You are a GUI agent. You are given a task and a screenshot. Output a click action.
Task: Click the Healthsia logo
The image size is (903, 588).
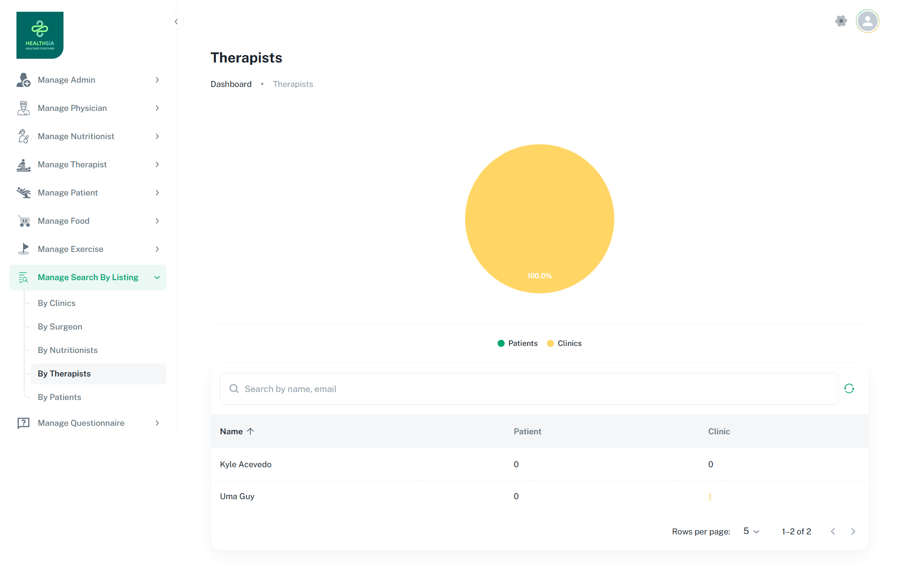(x=40, y=35)
